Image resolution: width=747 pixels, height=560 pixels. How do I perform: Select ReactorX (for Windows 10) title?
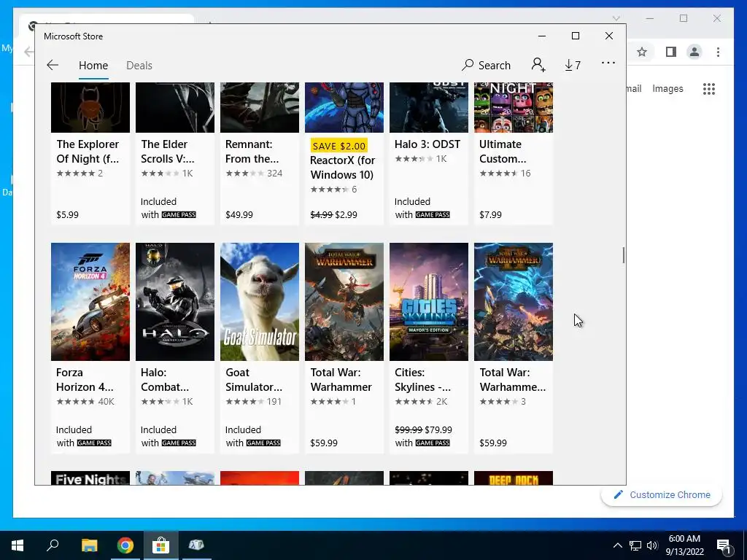pos(343,168)
